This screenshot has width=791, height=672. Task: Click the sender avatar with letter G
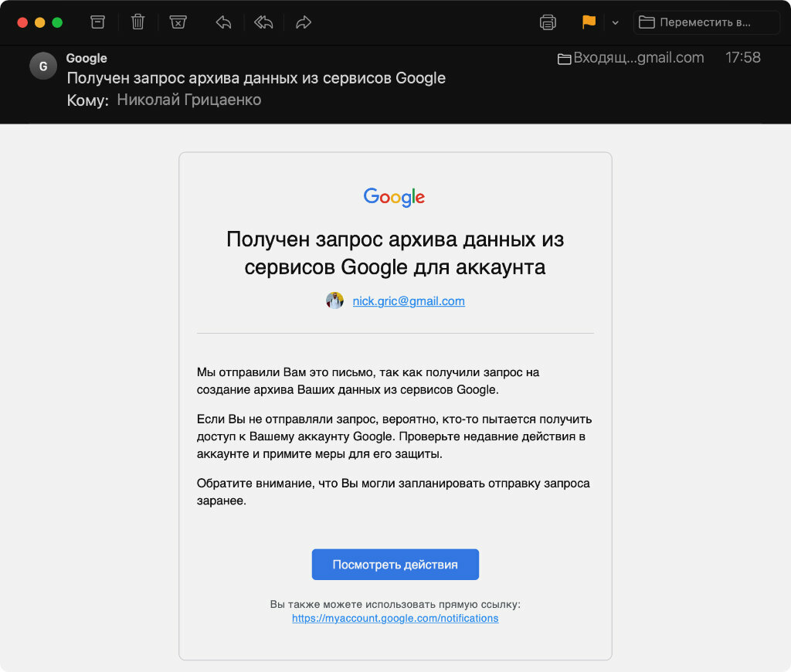point(43,66)
